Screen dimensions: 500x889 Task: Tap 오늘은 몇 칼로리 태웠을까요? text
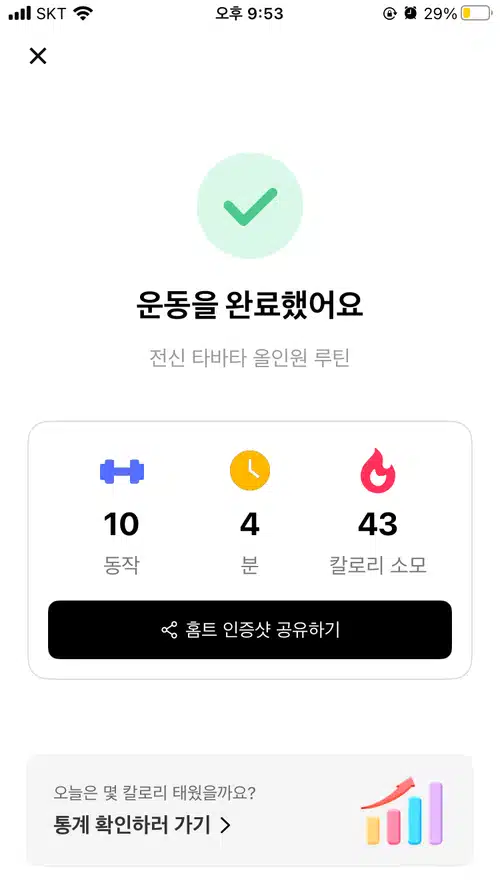tap(155, 793)
